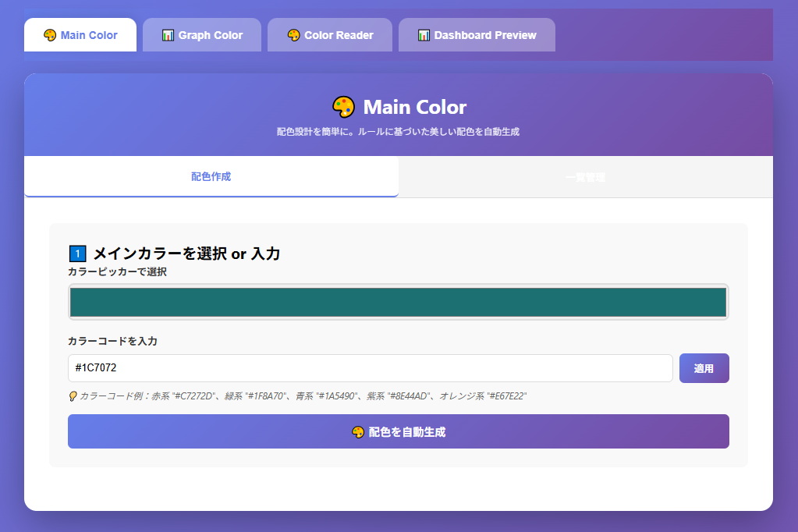Image resolution: width=798 pixels, height=532 pixels.
Task: Open the Color Reader tab
Action: click(330, 35)
